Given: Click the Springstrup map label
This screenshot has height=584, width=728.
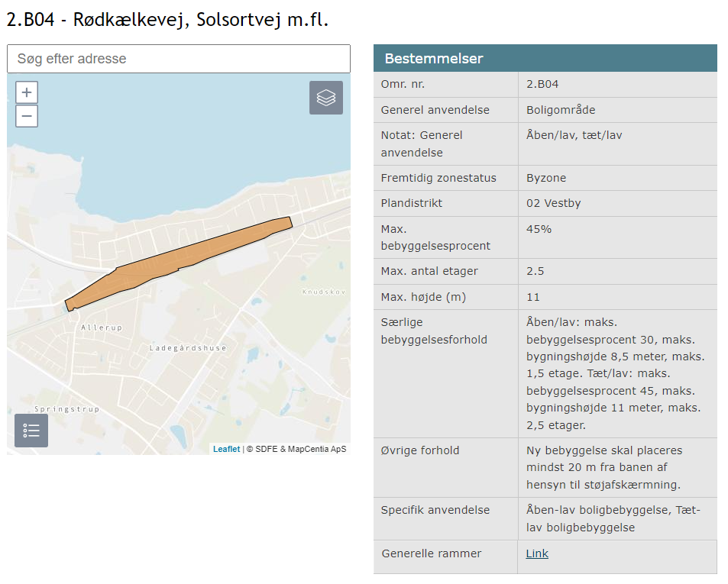Looking at the screenshot, I should tap(67, 409).
